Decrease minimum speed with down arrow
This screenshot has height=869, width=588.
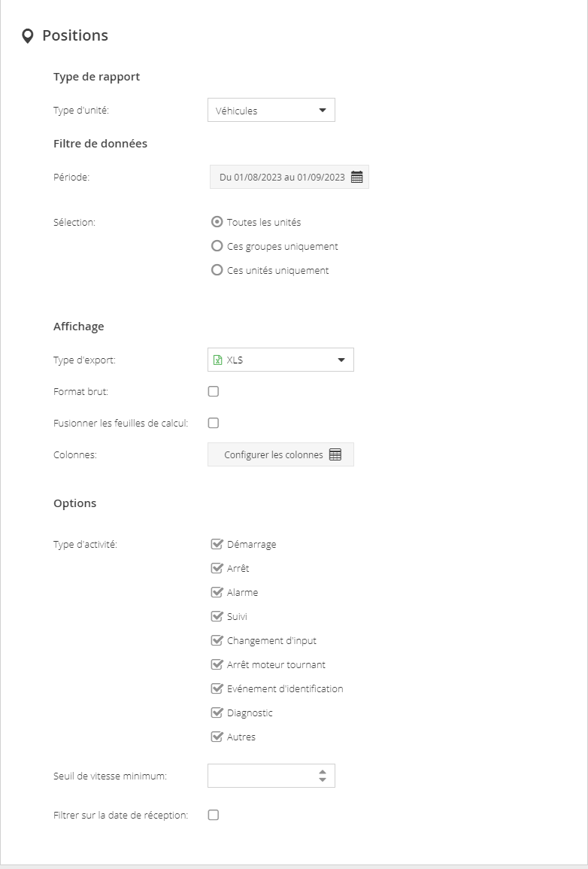click(323, 779)
